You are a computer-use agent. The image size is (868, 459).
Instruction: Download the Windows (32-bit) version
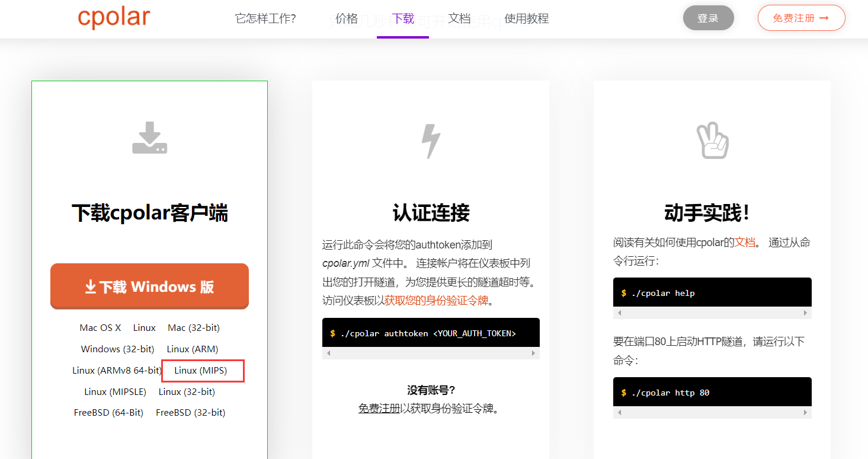(x=118, y=349)
